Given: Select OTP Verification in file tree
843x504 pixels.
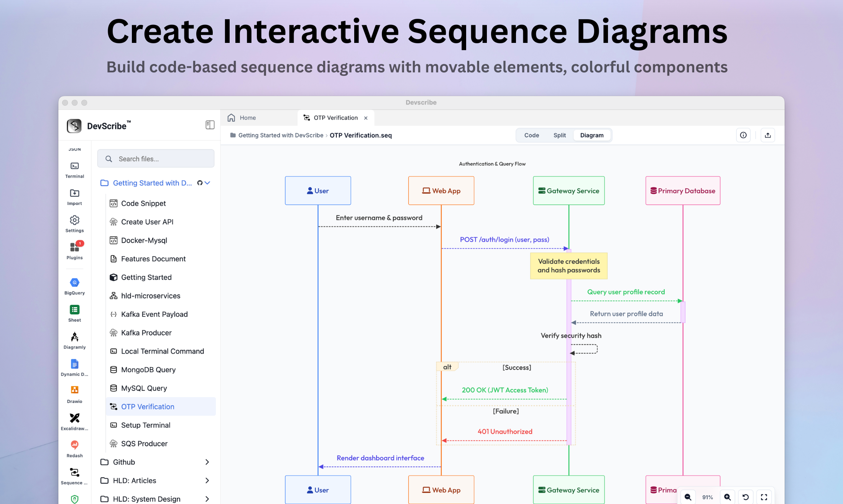Looking at the screenshot, I should (161, 407).
